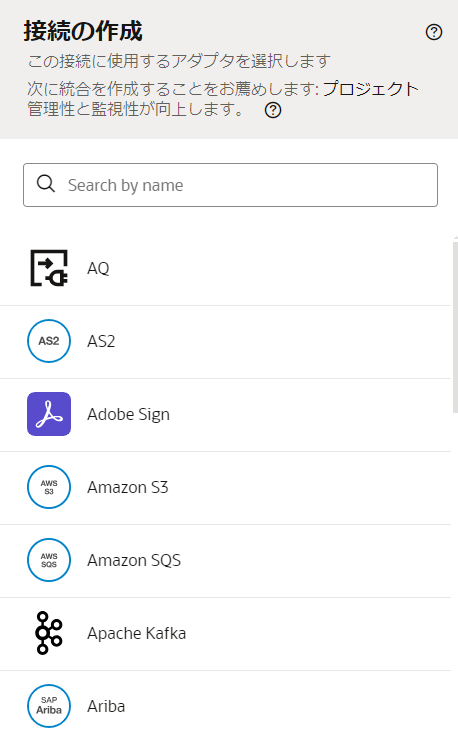Open help icon beside 接続の作成 title
The image size is (458, 740).
click(x=433, y=32)
